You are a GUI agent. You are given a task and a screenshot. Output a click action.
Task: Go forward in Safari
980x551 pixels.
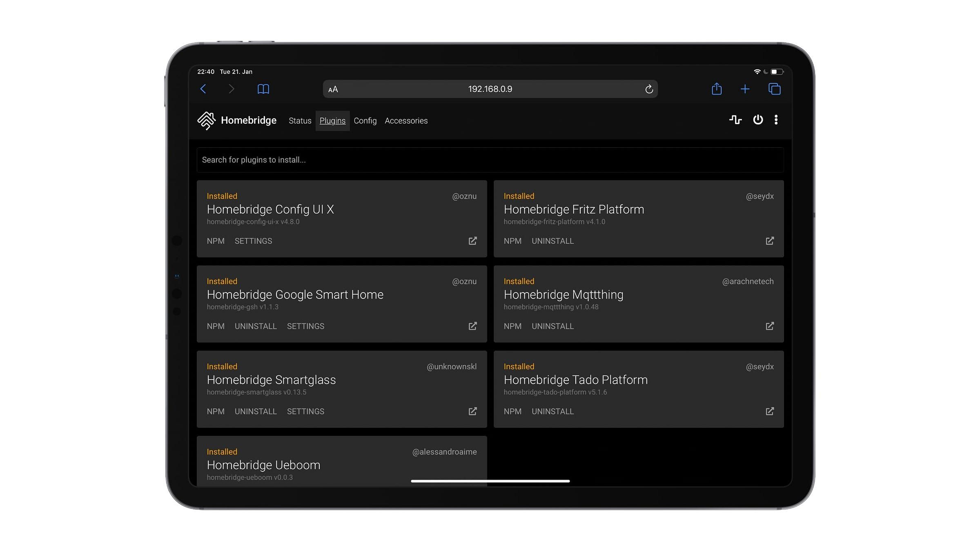pos(231,89)
